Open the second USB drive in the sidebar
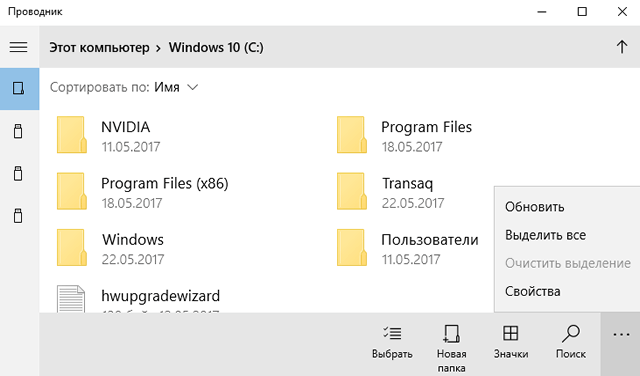This screenshot has width=640, height=376. 18,174
